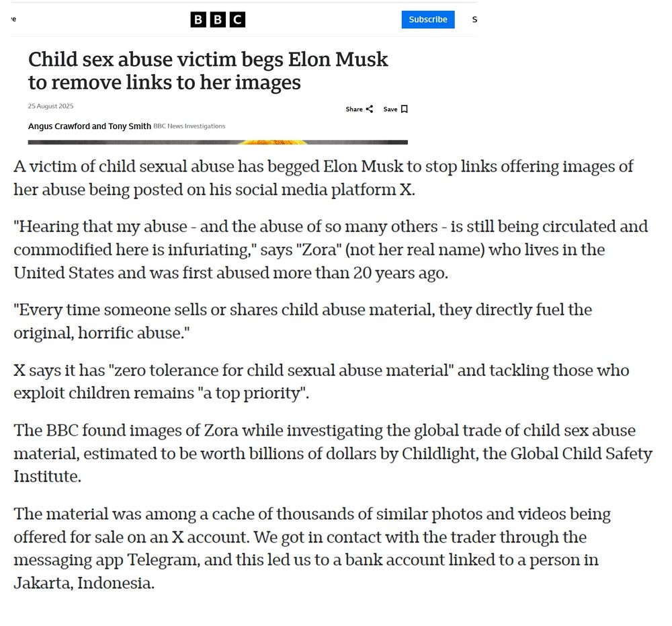The image size is (672, 626).
Task: Select the Share label text
Action: click(x=354, y=110)
